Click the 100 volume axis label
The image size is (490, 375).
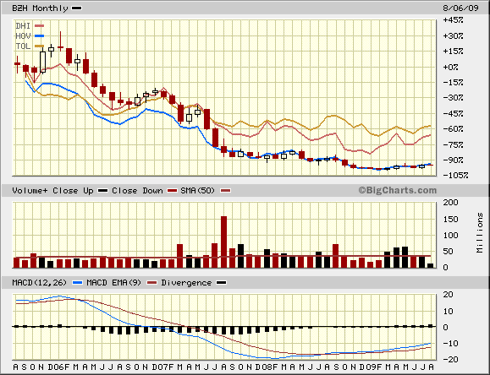point(450,235)
